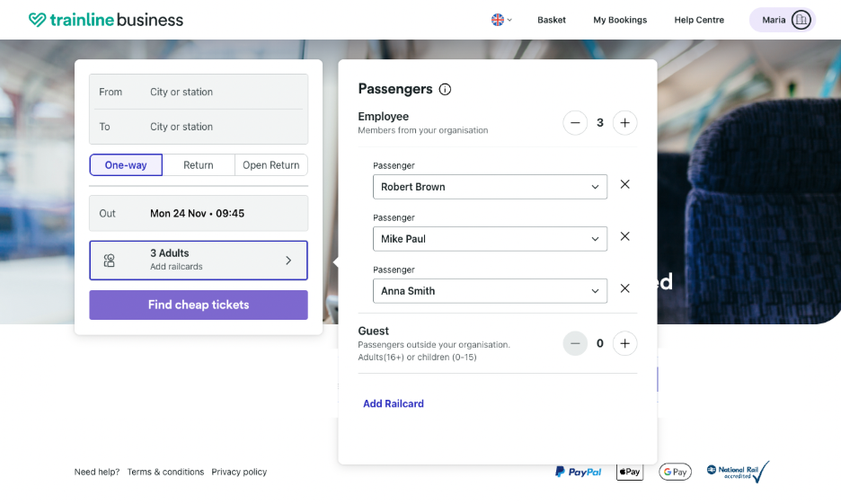Select the Return trip option
This screenshot has height=504, width=841.
[x=199, y=165]
